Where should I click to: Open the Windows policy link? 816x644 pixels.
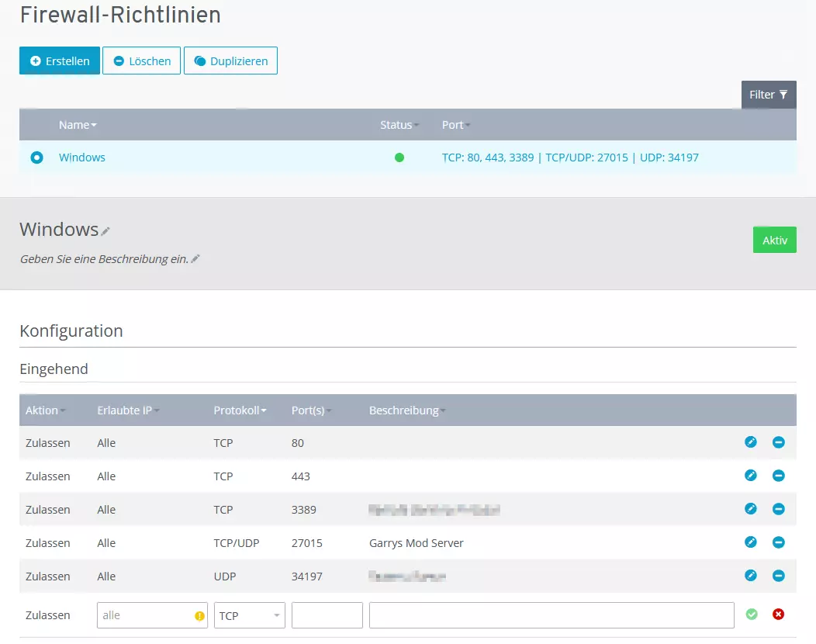point(81,158)
